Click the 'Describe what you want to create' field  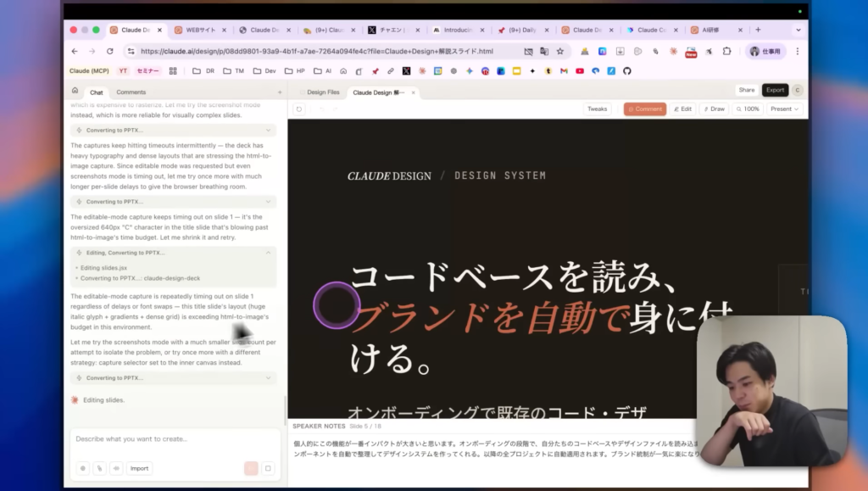174,439
